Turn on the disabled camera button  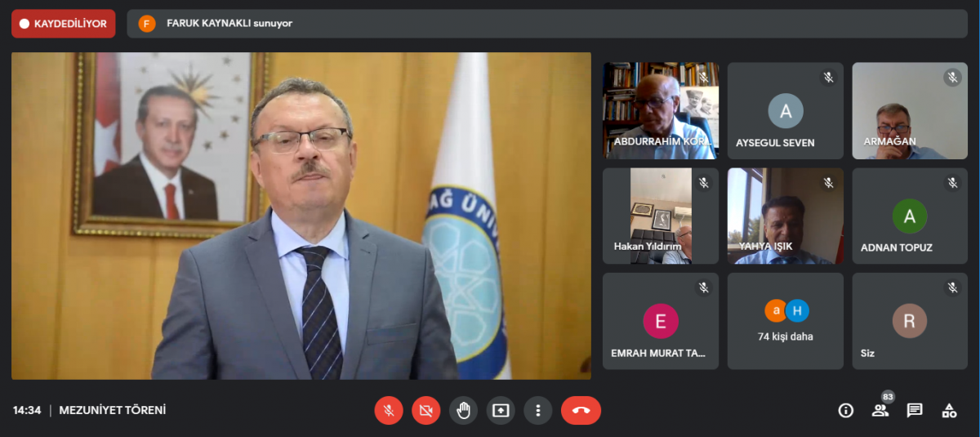(425, 410)
